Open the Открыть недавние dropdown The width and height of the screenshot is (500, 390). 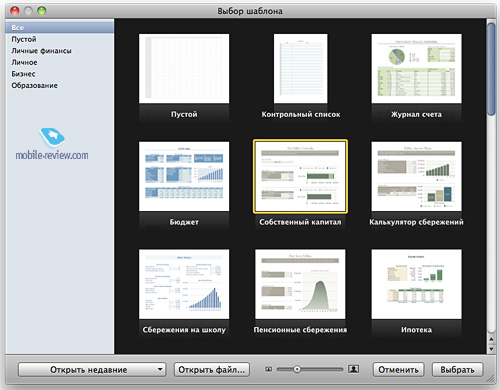point(92,370)
